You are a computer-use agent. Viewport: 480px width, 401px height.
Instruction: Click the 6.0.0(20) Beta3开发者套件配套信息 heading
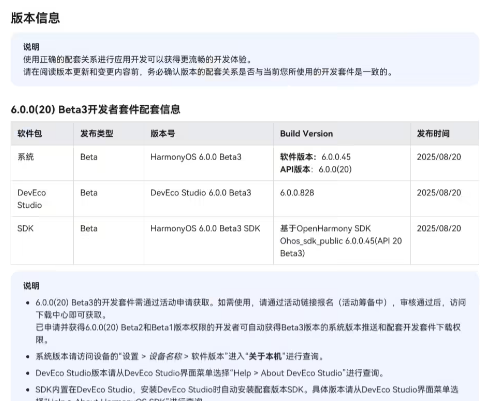[x=95, y=109]
